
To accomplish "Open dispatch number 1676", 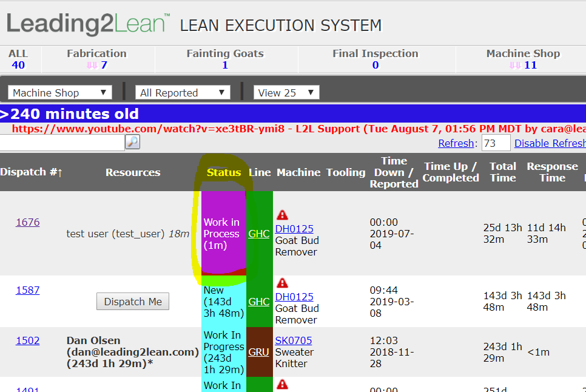I will pos(28,222).
